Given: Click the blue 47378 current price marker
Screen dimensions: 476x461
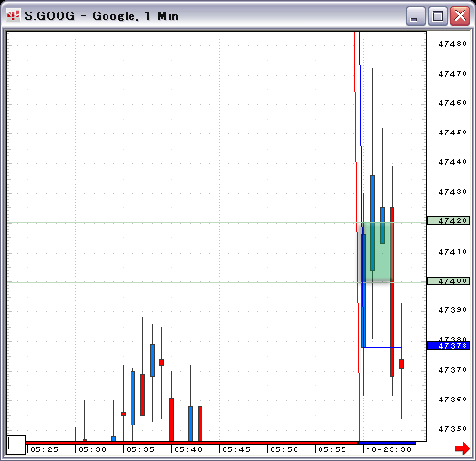Looking at the screenshot, I should coord(448,346).
